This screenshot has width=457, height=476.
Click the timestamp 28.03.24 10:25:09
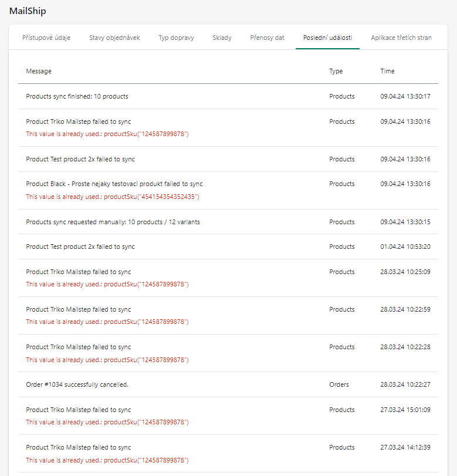click(x=405, y=272)
